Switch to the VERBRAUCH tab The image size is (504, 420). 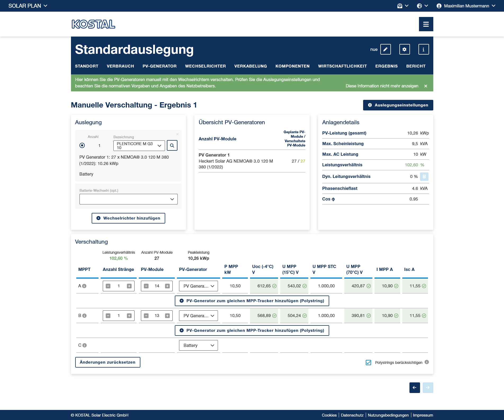pyautogui.click(x=120, y=66)
